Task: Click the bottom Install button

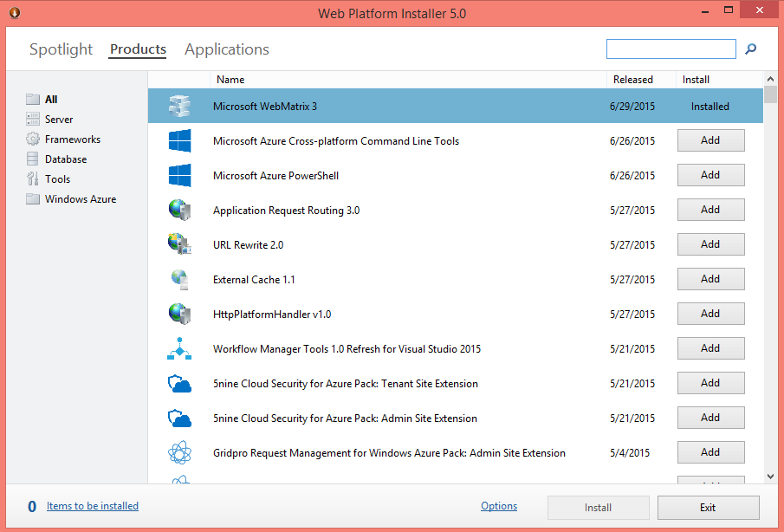Action: coord(598,508)
